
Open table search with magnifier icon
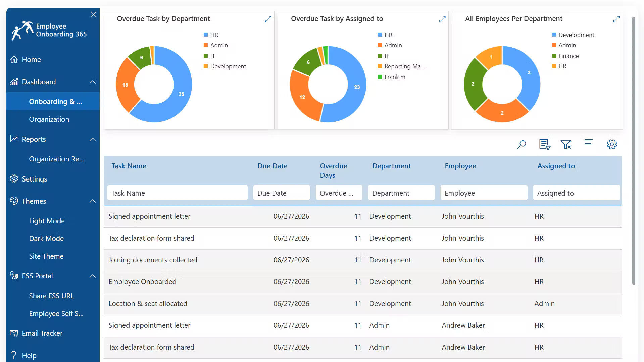[521, 145]
